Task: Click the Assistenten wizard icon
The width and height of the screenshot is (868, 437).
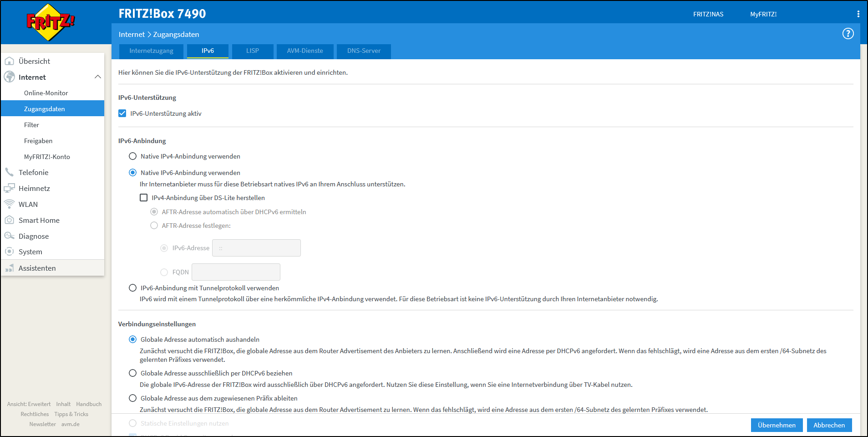Action: 9,268
